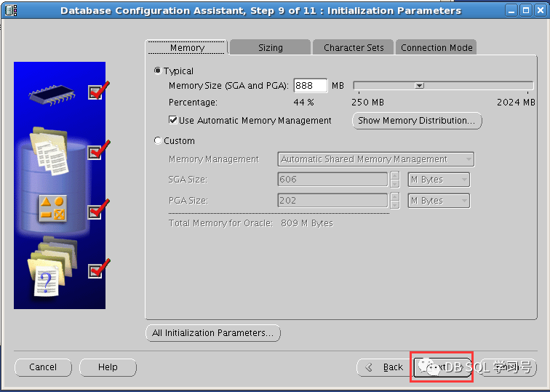Image resolution: width=550 pixels, height=392 pixels.
Task: Select the Custom memory option
Action: point(157,140)
